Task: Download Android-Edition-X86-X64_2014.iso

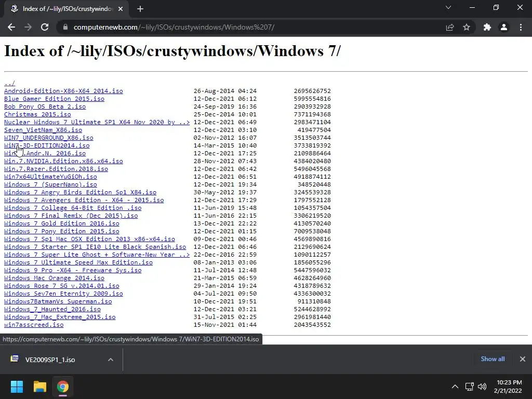Action: [63, 91]
